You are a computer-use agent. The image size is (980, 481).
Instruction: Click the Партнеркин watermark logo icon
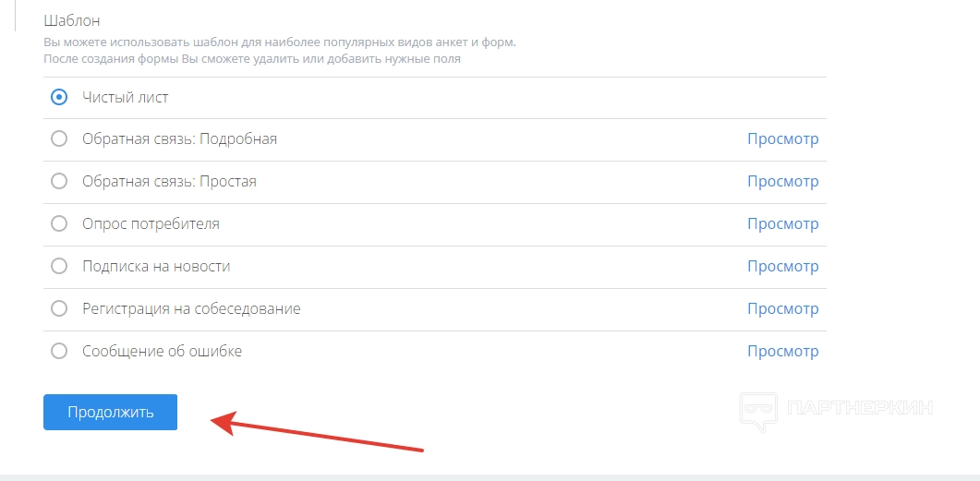(757, 411)
